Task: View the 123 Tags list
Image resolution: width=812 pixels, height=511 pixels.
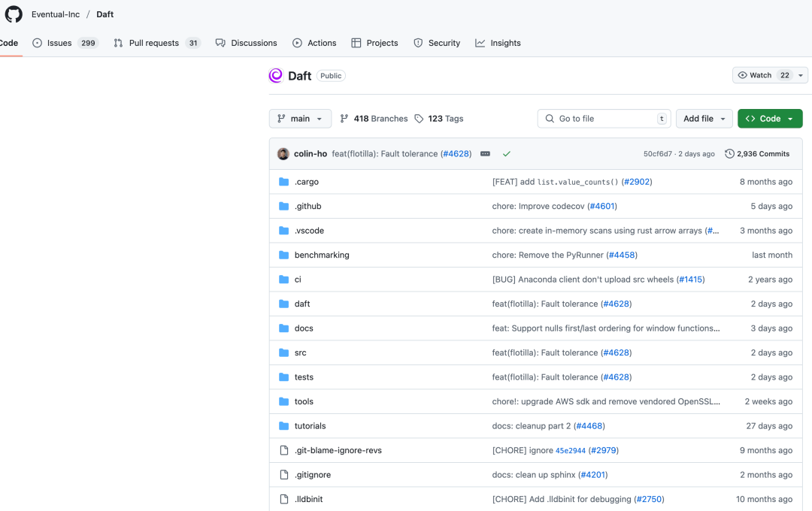Action: (439, 119)
